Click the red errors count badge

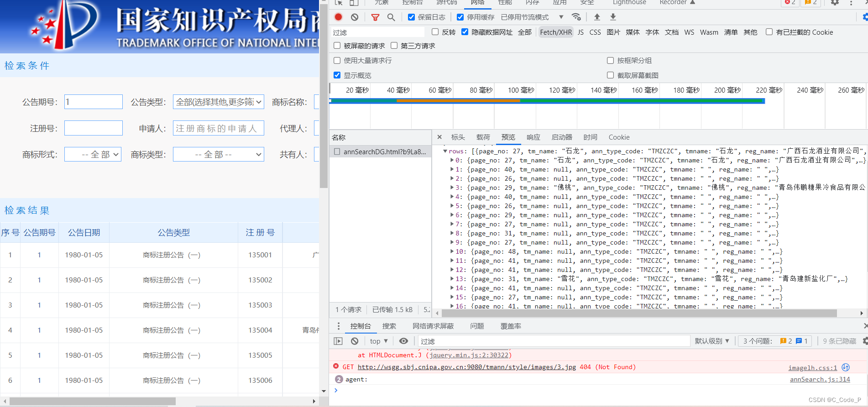pyautogui.click(x=790, y=2)
